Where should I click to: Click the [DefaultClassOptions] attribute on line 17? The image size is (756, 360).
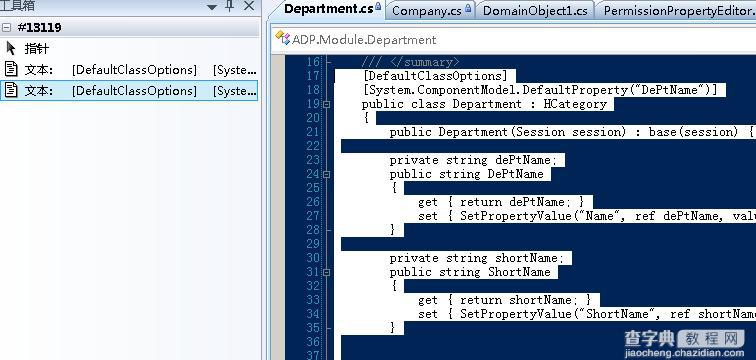(437, 76)
